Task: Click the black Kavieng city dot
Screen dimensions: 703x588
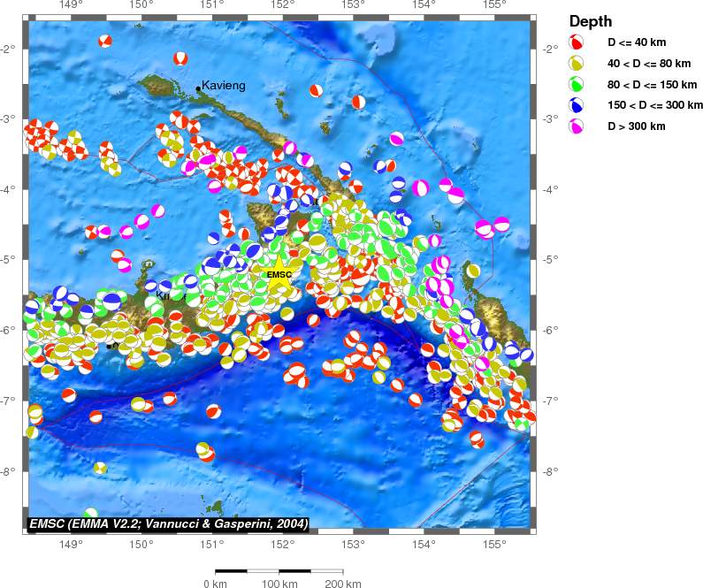Action: tap(198, 88)
